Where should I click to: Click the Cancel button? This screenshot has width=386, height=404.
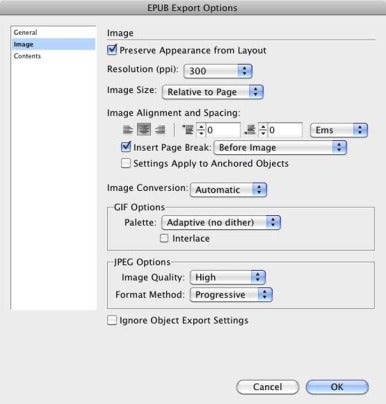pos(267,387)
